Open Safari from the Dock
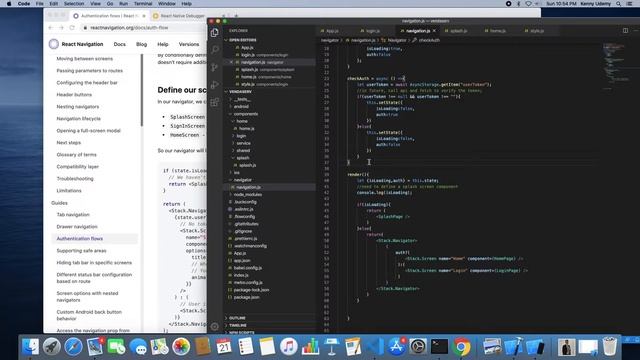 click(73, 347)
